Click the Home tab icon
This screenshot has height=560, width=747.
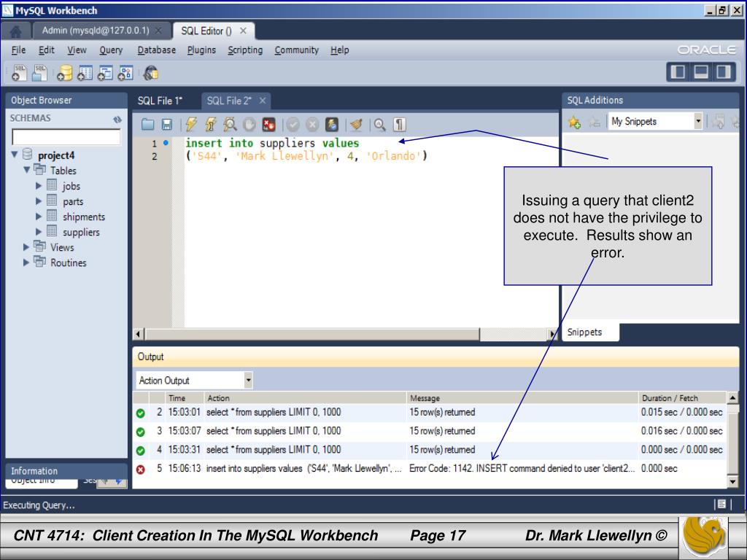tap(16, 31)
